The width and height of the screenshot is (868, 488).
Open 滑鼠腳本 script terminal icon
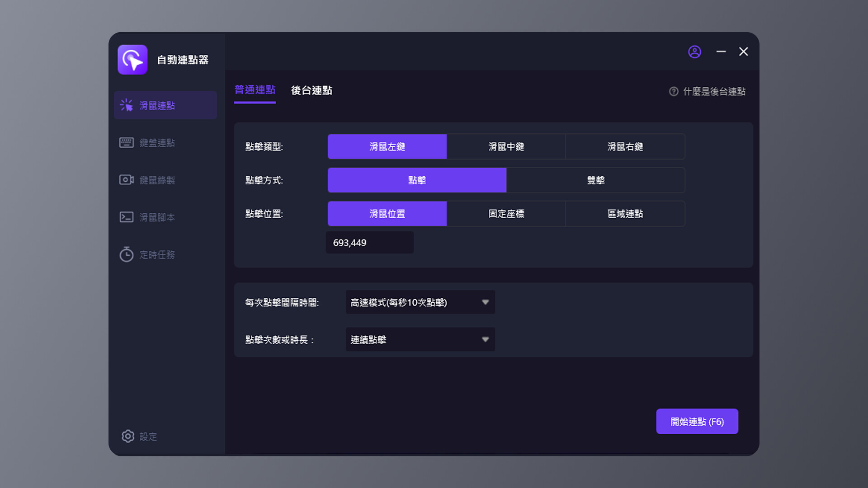tap(127, 217)
